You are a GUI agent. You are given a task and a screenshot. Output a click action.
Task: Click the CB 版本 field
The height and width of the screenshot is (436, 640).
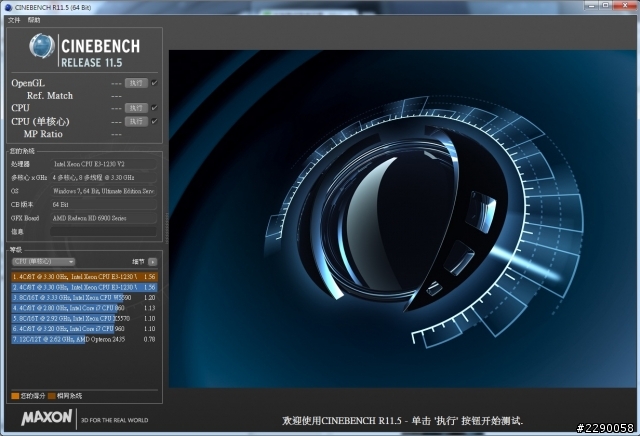(104, 205)
